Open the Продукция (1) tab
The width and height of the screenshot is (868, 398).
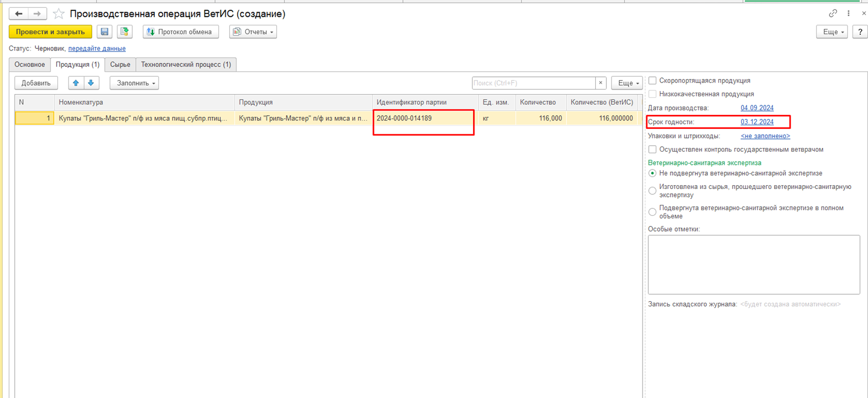tap(77, 65)
